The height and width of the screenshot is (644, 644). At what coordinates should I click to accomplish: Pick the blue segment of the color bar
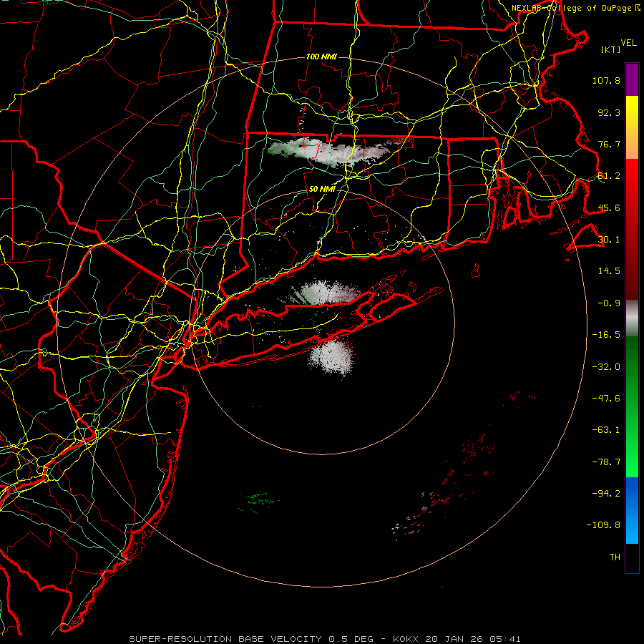point(632,510)
